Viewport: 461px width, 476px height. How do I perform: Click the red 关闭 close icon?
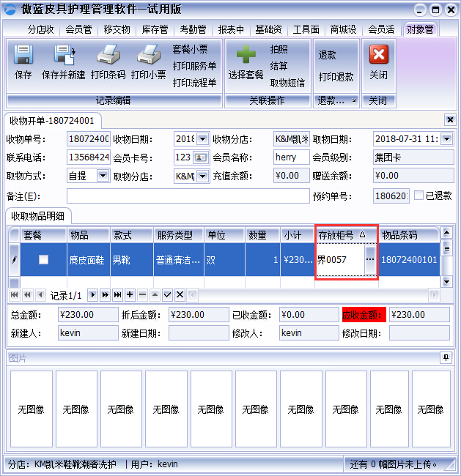click(378, 56)
